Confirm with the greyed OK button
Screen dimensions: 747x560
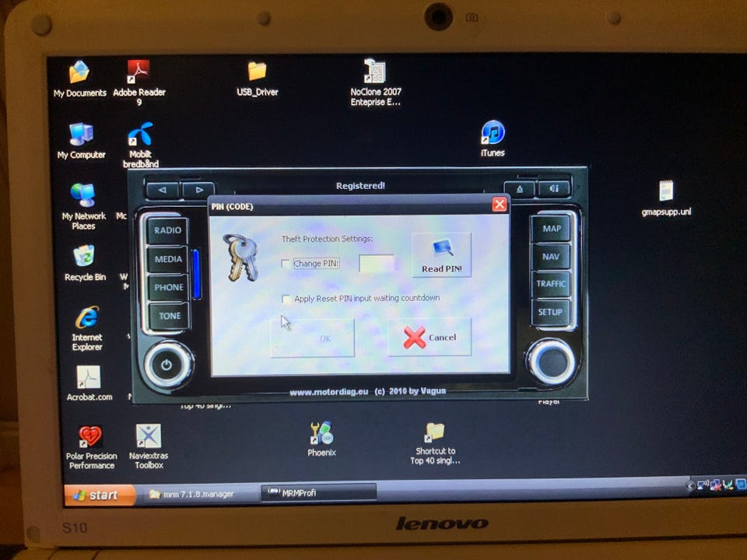click(x=313, y=338)
